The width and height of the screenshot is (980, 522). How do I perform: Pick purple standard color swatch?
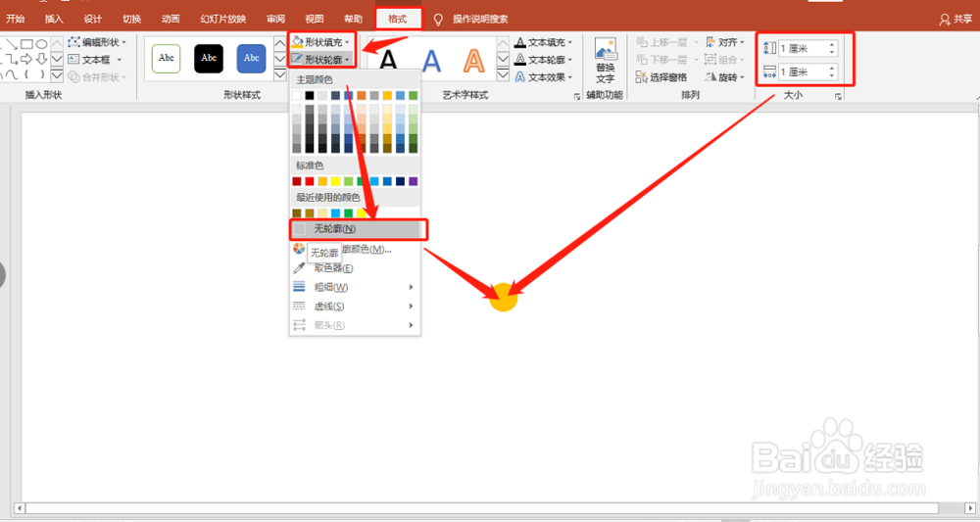click(414, 181)
